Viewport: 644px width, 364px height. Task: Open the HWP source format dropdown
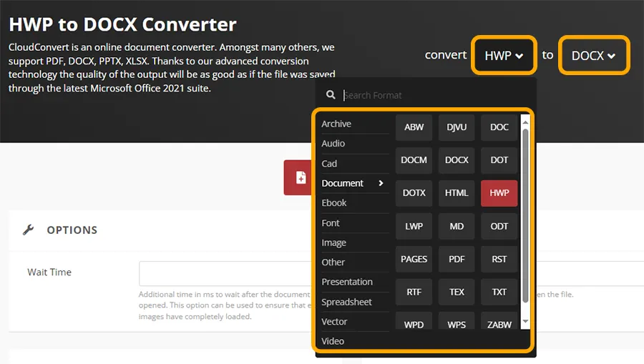[x=504, y=55]
